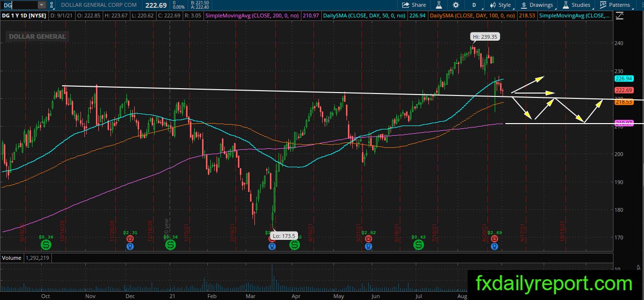The image size is (644, 300).
Task: Click the $2.31 earnings phone icon
Action: tap(130, 238)
